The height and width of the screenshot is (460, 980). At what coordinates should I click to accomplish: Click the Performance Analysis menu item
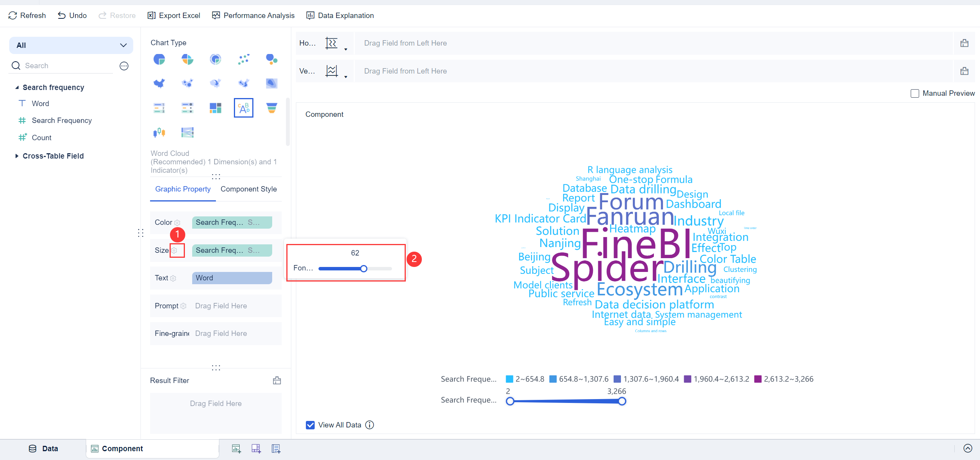[x=253, y=15]
